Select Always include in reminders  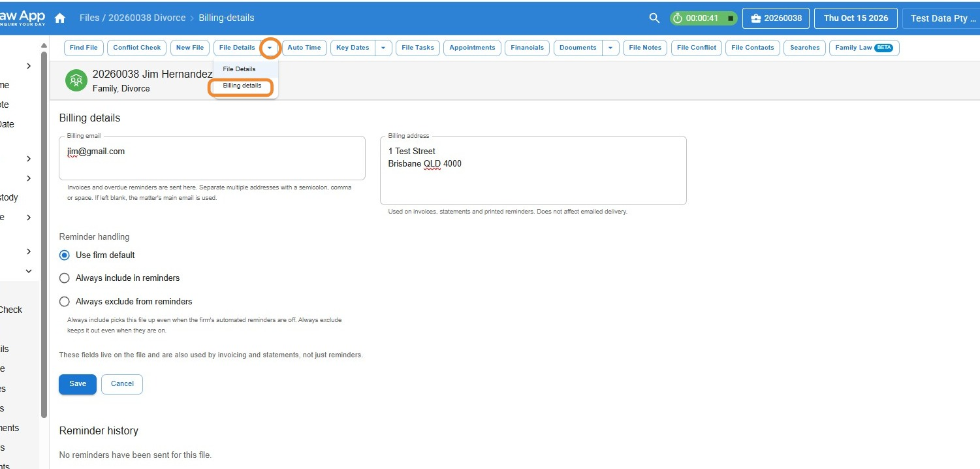tap(64, 278)
